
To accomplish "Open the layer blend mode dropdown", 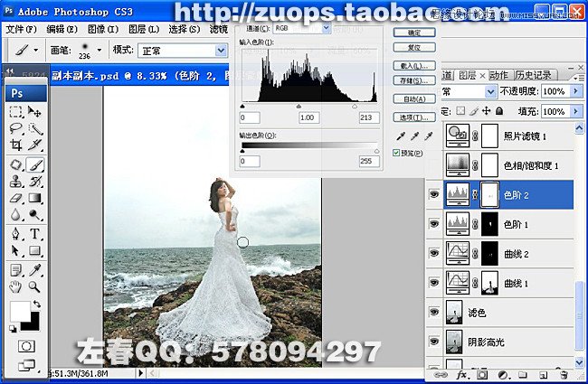I will 491,91.
